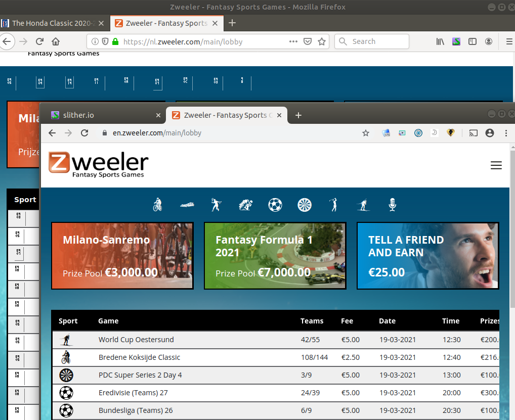The image size is (515, 420).
Task: Expand Firefox's overflow menu
Action: pos(509,42)
